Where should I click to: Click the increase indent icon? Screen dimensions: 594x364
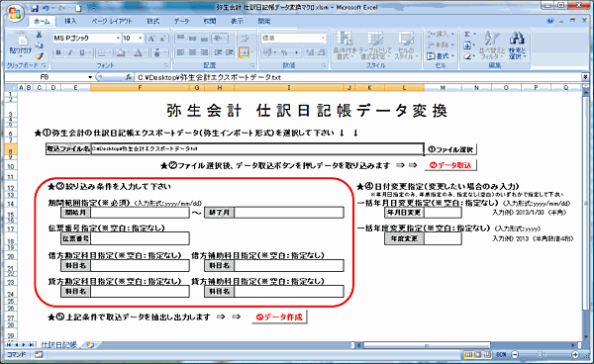230,52
